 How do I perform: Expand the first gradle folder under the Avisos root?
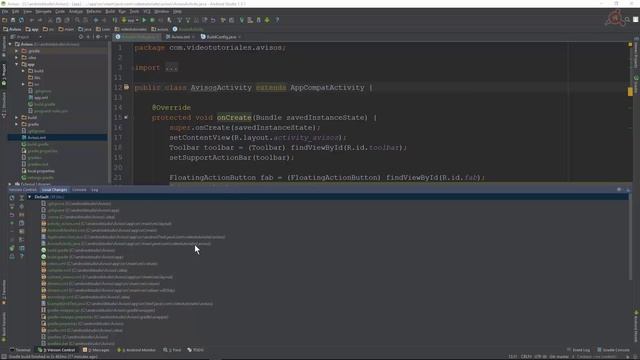coord(17,51)
